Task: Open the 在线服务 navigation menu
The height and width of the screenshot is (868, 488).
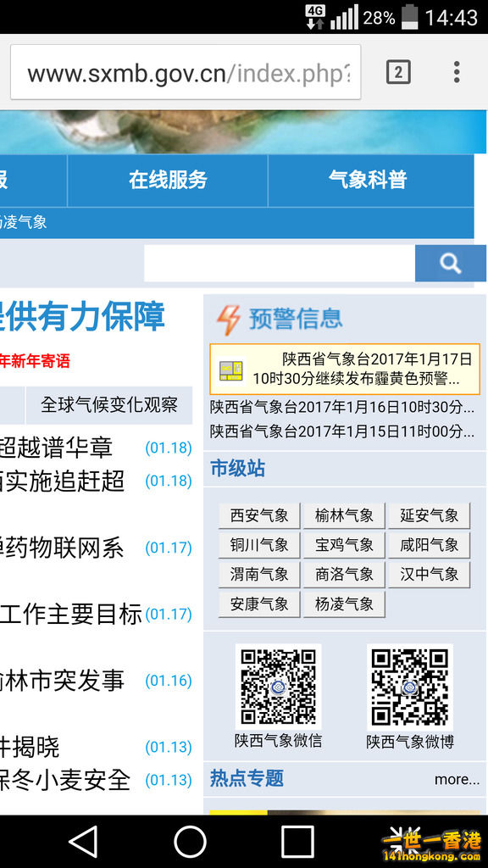Action: point(168,181)
